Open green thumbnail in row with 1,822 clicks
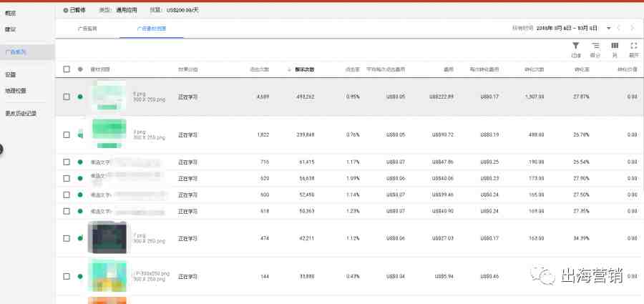This screenshot has width=644, height=304. (x=109, y=134)
